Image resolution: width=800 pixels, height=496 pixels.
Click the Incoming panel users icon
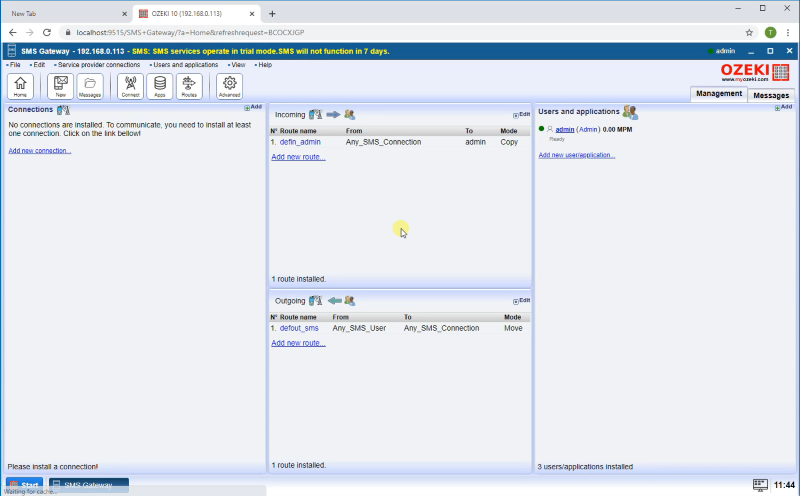pos(349,115)
